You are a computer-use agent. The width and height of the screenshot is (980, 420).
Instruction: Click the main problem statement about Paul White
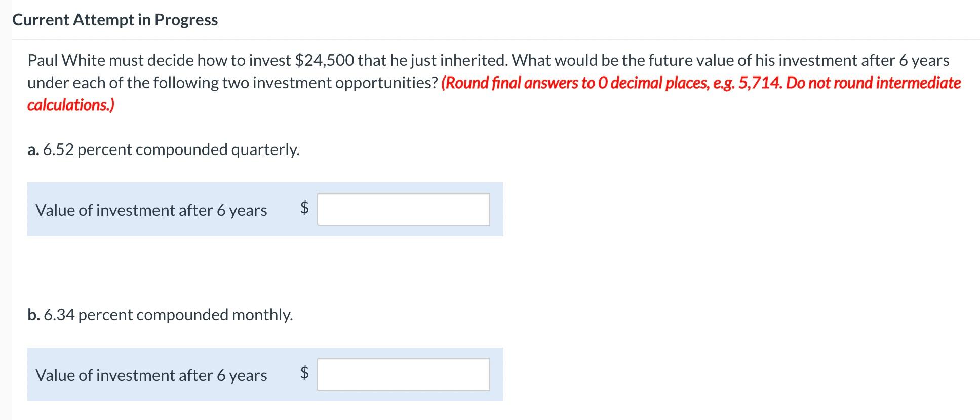coord(253,59)
